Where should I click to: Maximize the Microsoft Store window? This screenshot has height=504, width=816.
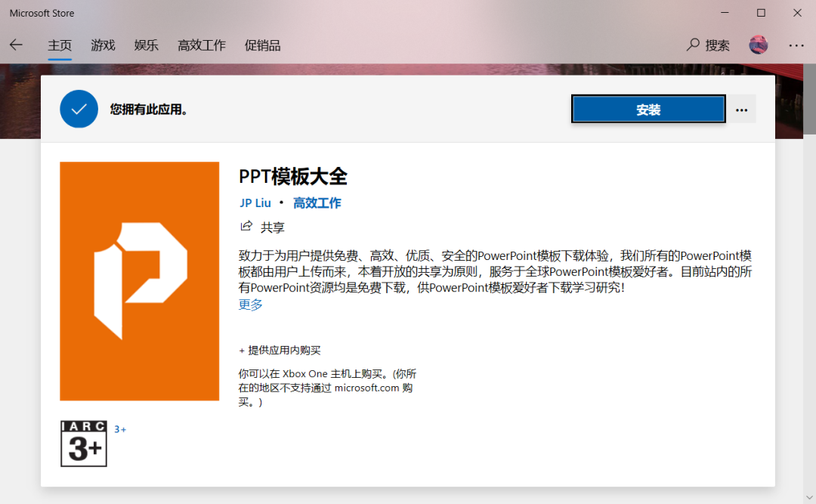(x=761, y=13)
